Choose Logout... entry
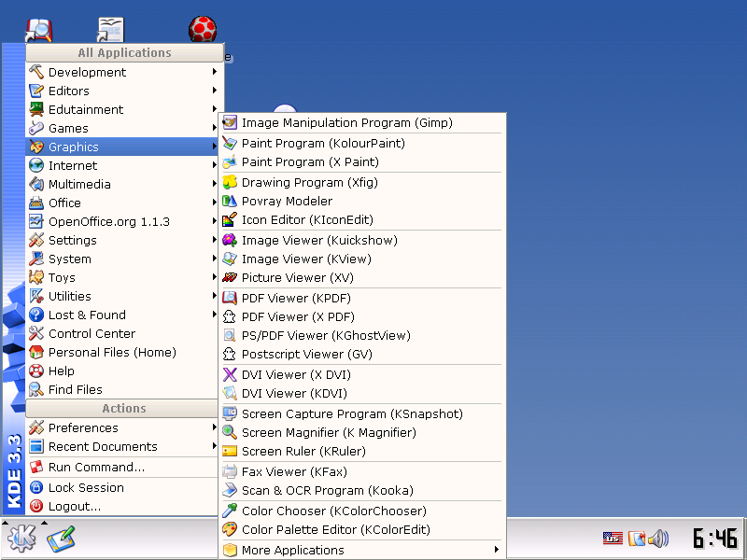 122,506
